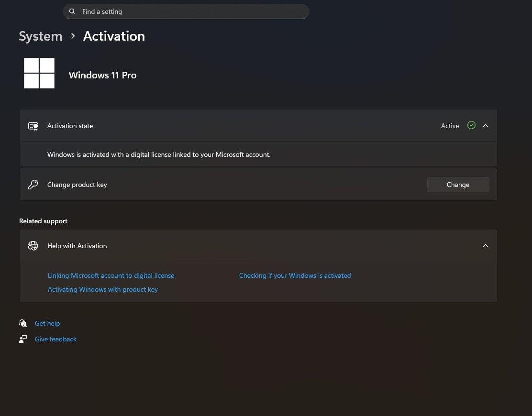Screen dimensions: 532x416
Task: Click the search magnifier icon
Action: 72,11
